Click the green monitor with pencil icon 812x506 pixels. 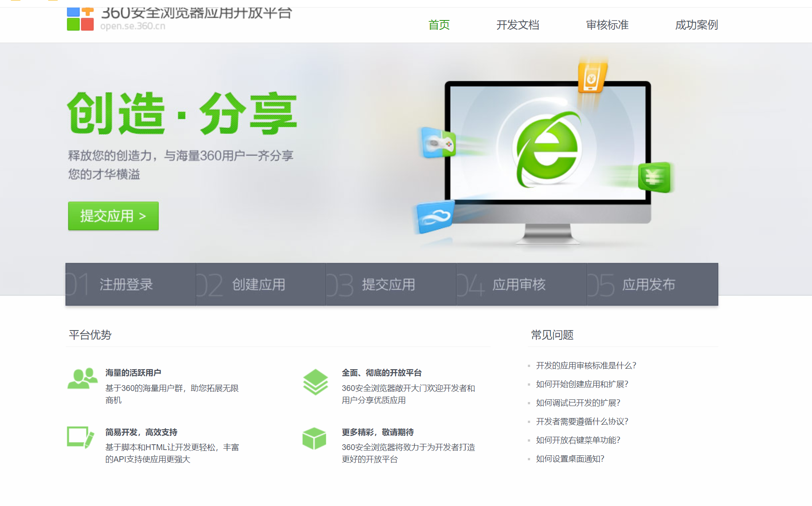[x=80, y=438]
